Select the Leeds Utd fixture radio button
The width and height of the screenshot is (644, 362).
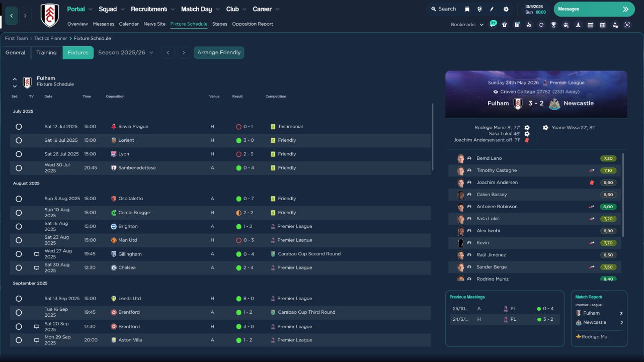[x=19, y=299]
